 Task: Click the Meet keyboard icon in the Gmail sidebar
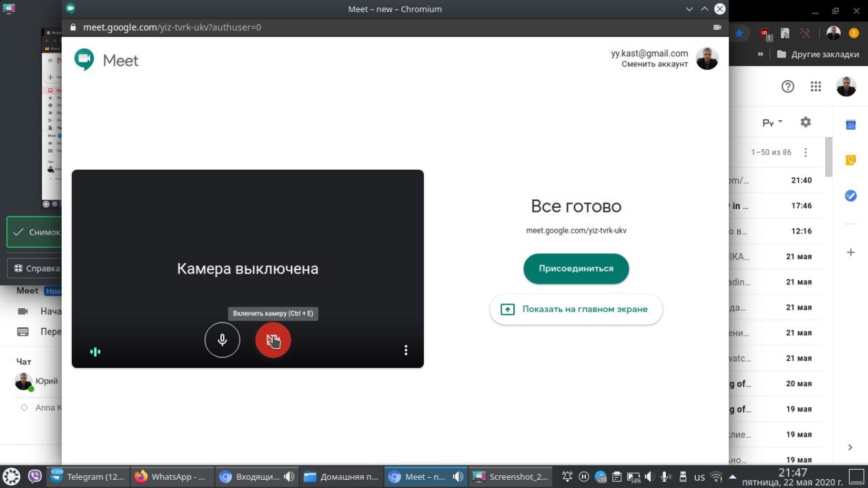[x=23, y=332]
